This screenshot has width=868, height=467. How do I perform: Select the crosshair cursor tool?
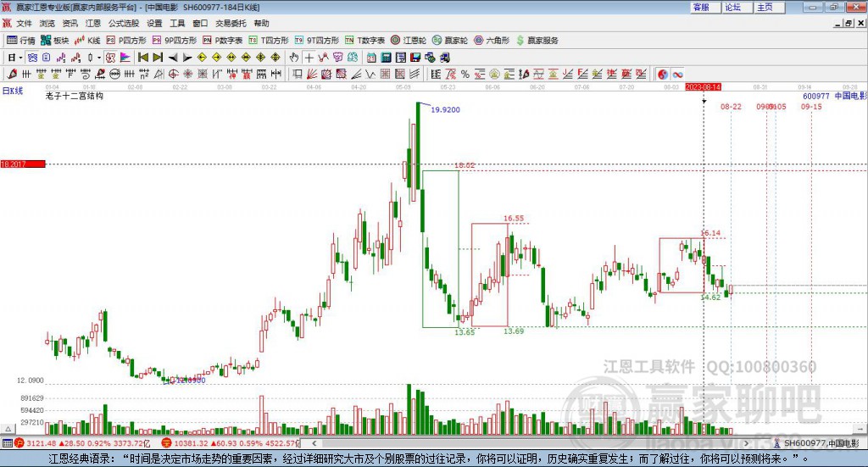coord(309,58)
